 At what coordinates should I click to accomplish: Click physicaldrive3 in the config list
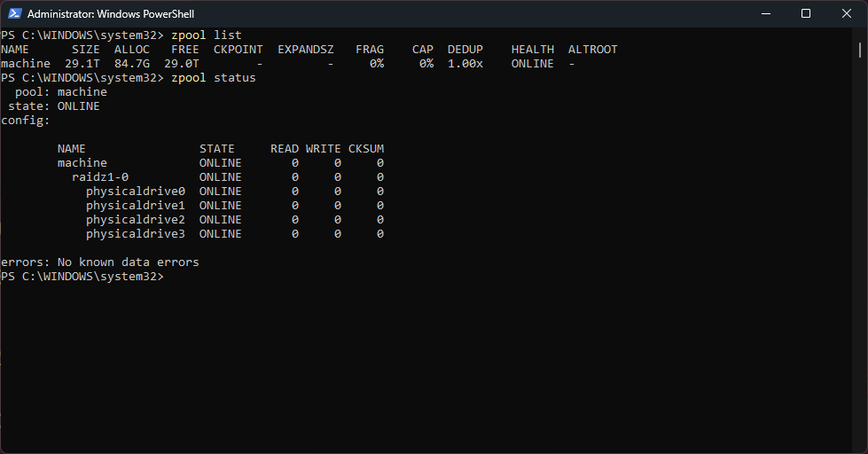coord(136,234)
